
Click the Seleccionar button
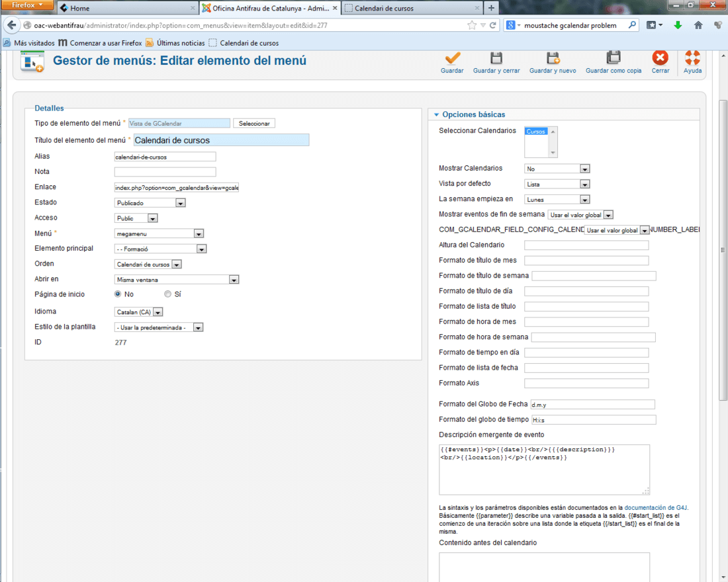coord(254,123)
